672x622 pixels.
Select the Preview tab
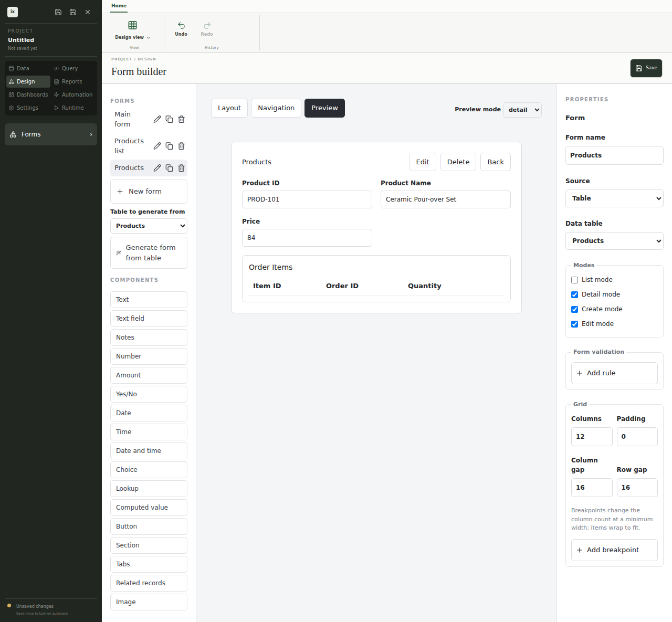click(x=324, y=108)
